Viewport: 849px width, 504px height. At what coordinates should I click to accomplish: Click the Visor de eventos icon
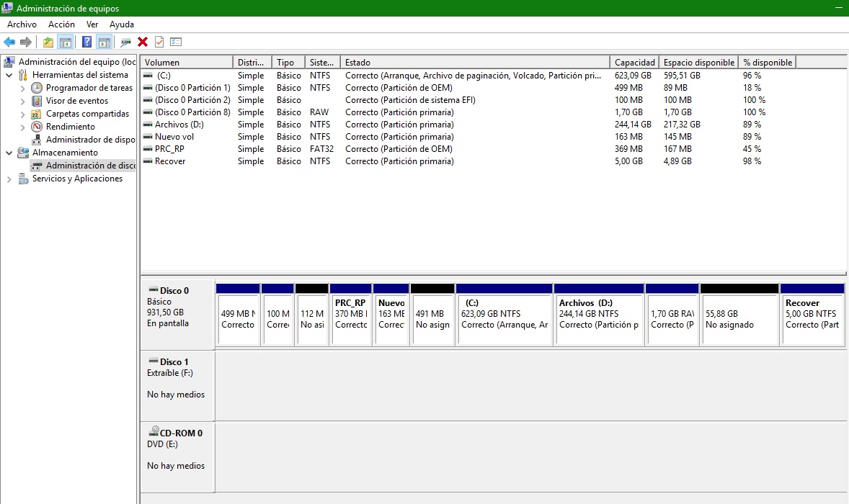pos(37,101)
